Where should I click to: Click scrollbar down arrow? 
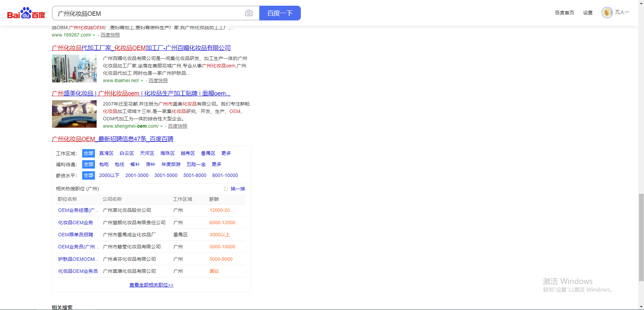(641, 307)
